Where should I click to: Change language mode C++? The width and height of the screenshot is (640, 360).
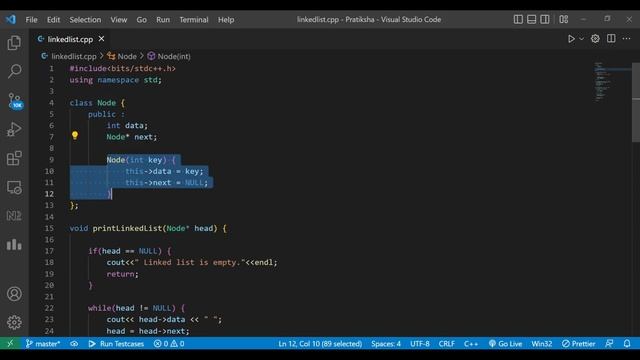coord(471,344)
